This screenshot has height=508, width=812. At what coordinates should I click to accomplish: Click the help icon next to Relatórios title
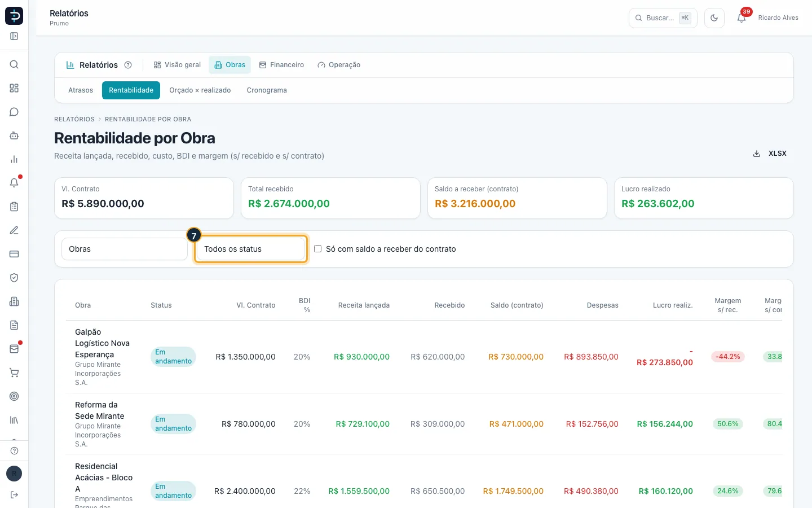pos(128,65)
